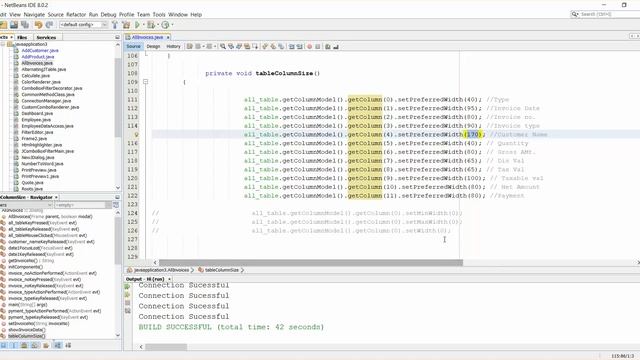This screenshot has width=640, height=360.
Task: Click the Navigator vertical scrollbar thumb
Action: tap(118, 241)
